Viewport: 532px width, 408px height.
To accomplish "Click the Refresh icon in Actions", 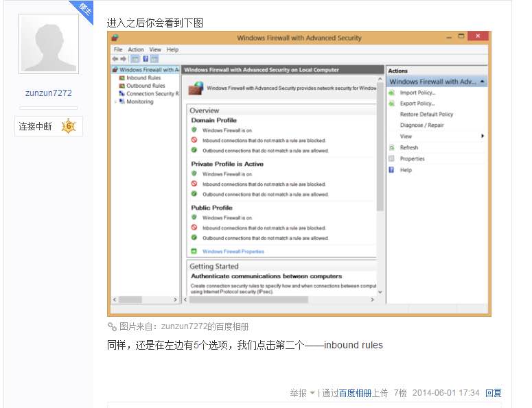I will 391,147.
